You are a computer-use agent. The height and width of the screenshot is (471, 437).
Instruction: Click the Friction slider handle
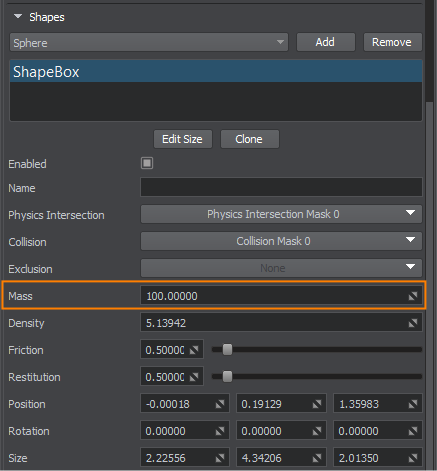[227, 350]
